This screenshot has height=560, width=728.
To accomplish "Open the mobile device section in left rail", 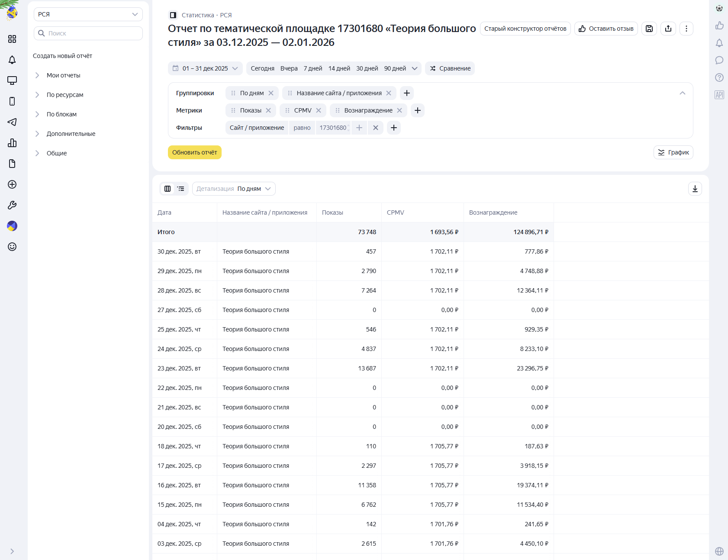I will tap(12, 101).
